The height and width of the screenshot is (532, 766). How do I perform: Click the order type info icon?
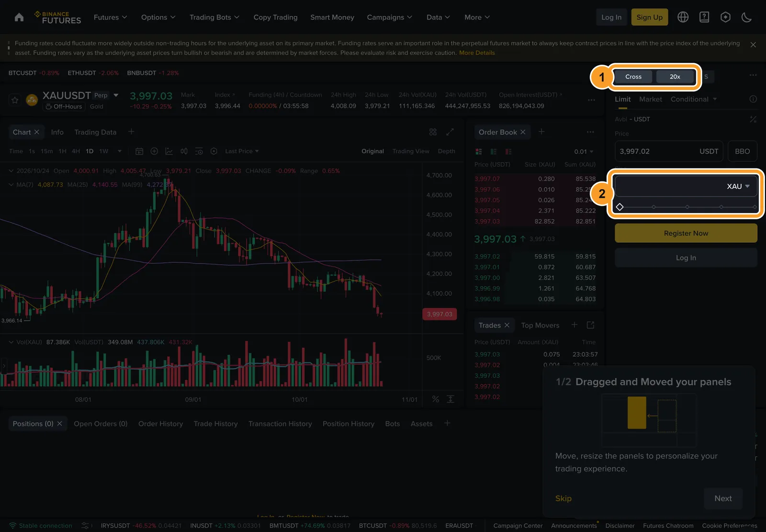click(753, 99)
